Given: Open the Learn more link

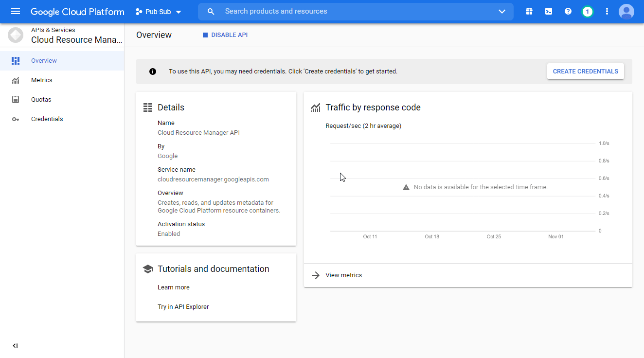Looking at the screenshot, I should [x=174, y=287].
